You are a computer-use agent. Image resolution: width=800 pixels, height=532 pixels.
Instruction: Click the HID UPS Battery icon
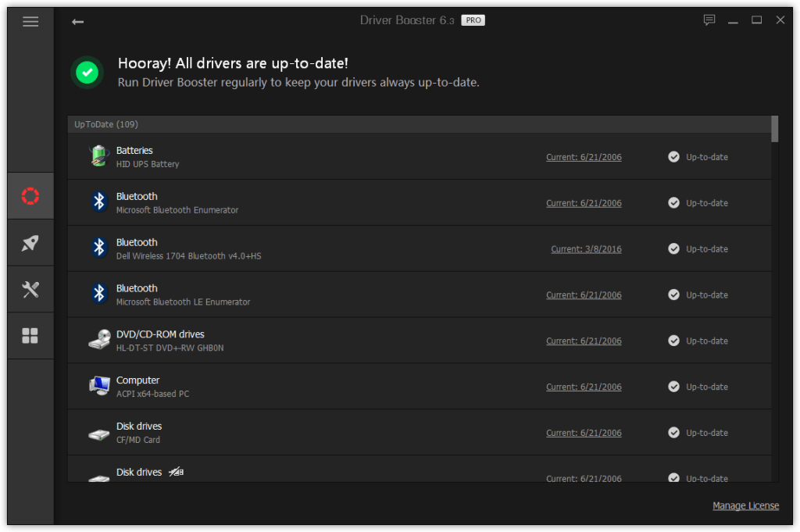tap(98, 156)
